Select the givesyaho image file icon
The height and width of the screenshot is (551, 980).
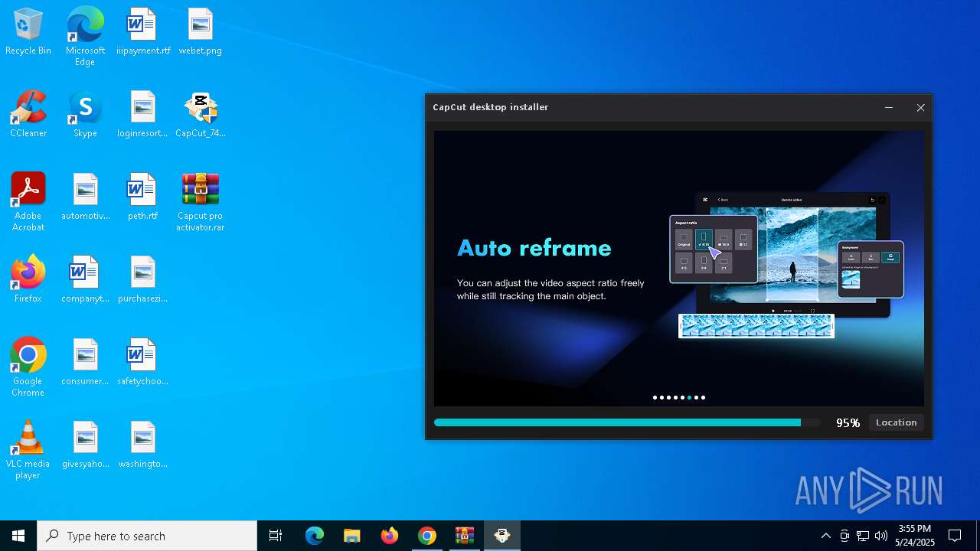coord(85,445)
